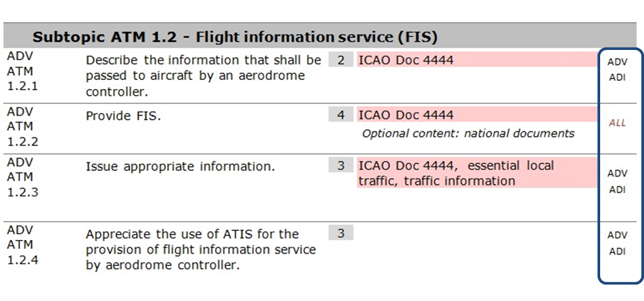This screenshot has height=301, width=644.
Task: Select the ADV ATM 1.2.3 row code
Action: tap(23, 177)
